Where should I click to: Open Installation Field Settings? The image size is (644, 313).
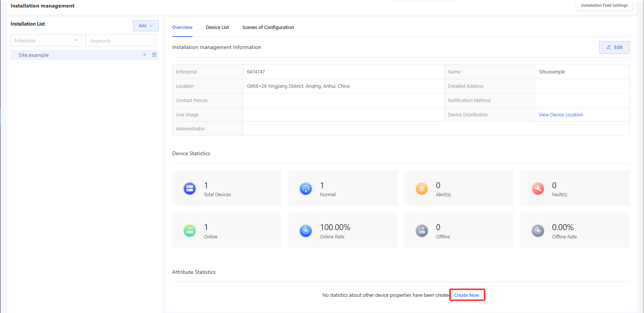point(604,6)
